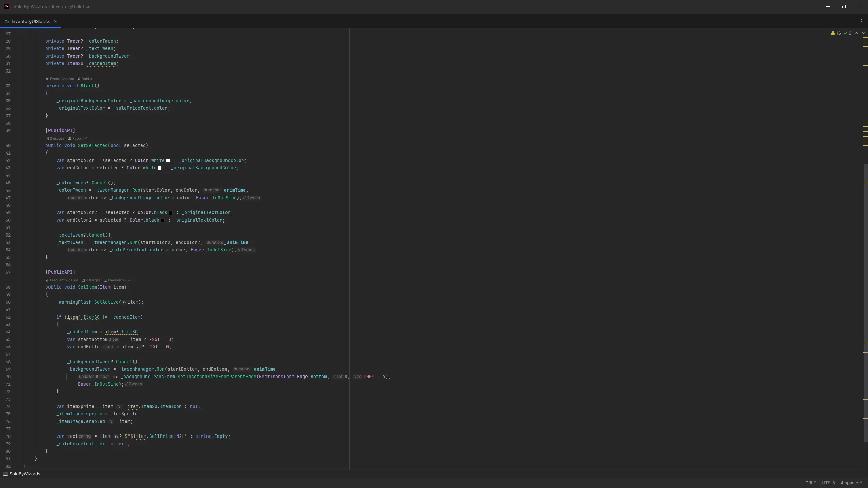Restore down the Rider window
This screenshot has height=488, width=868.
844,7
